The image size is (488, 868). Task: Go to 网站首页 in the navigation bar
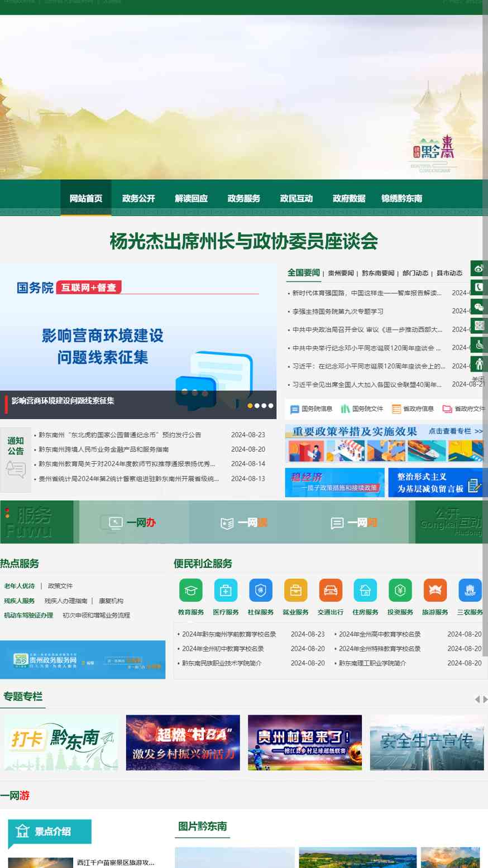[86, 198]
